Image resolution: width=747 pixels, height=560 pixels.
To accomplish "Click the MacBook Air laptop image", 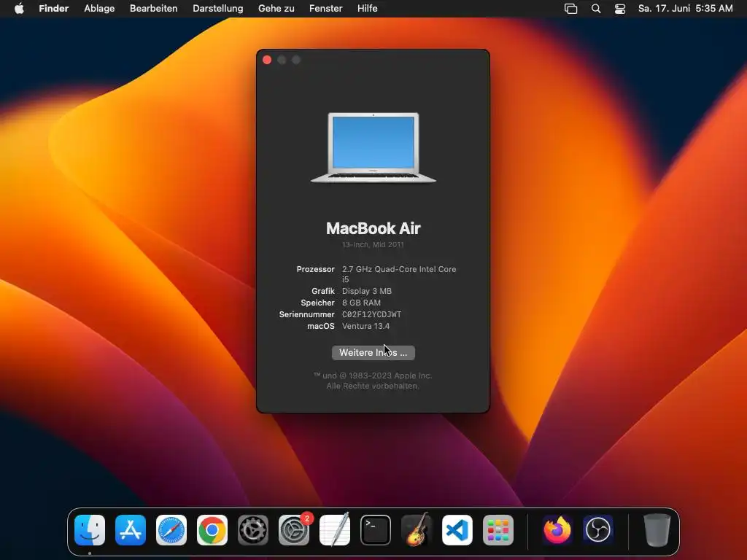I will pyautogui.click(x=373, y=147).
